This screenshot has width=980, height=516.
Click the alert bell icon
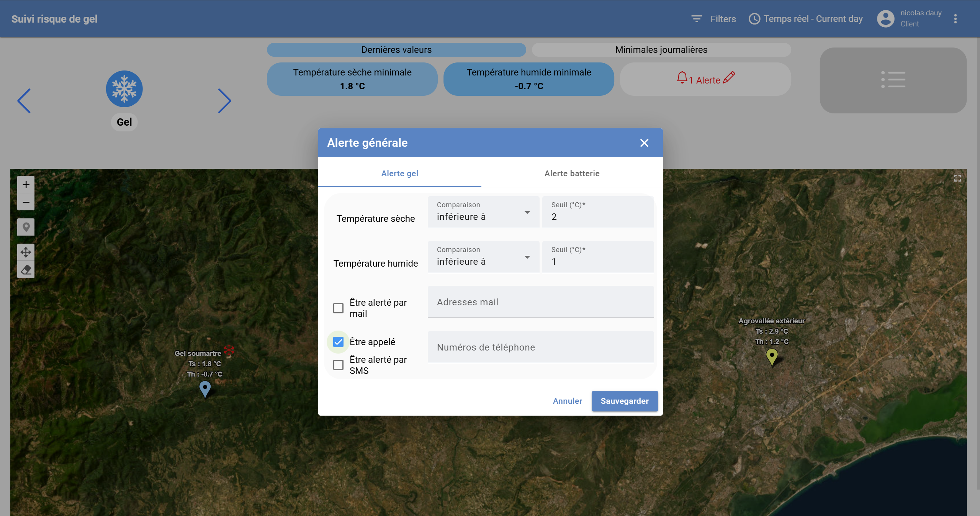pos(682,78)
